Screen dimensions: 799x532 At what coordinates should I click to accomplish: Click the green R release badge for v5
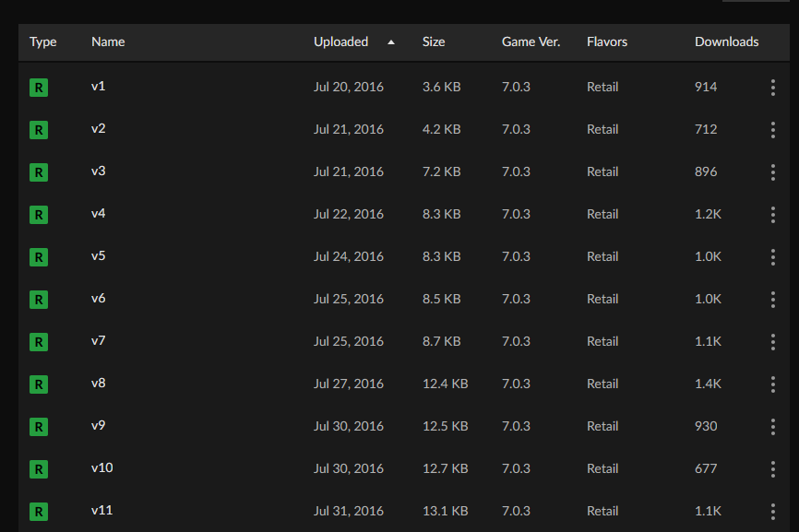(x=39, y=257)
